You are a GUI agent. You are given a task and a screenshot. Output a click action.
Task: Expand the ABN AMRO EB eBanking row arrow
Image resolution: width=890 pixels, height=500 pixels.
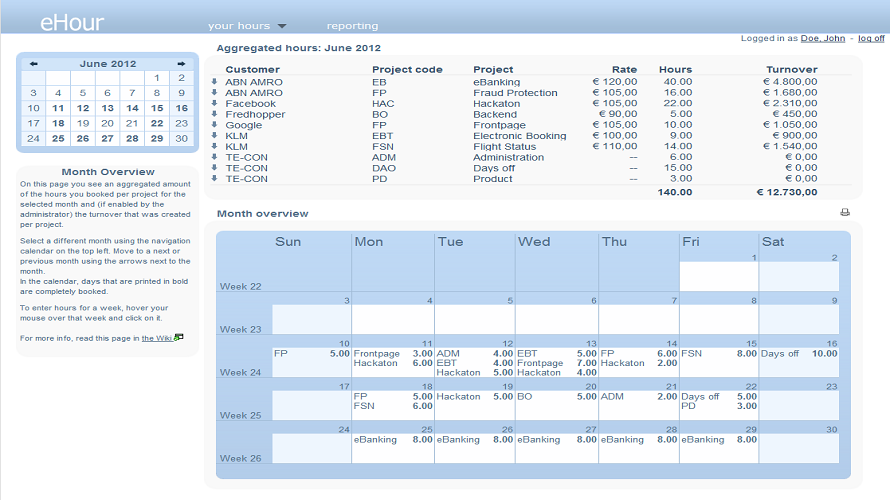pos(215,82)
